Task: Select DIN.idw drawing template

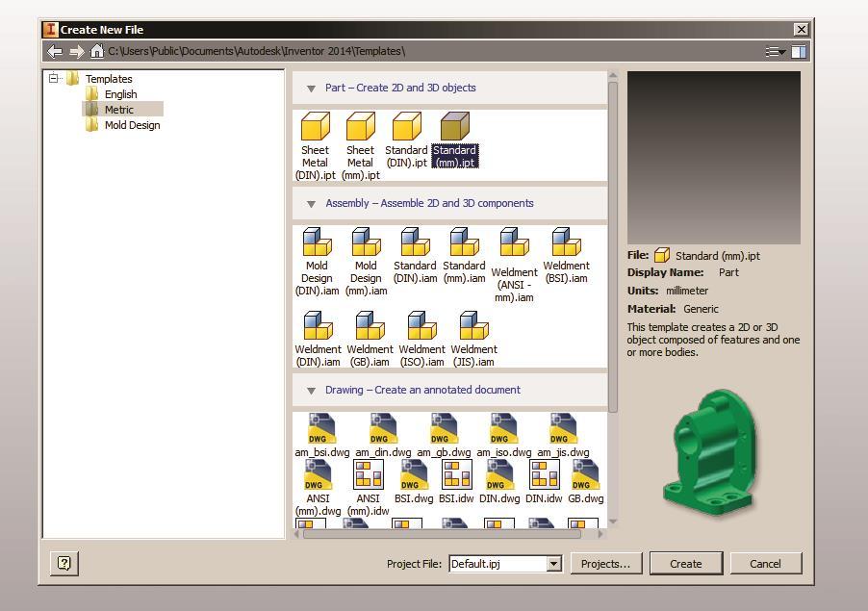Action: coord(544,481)
